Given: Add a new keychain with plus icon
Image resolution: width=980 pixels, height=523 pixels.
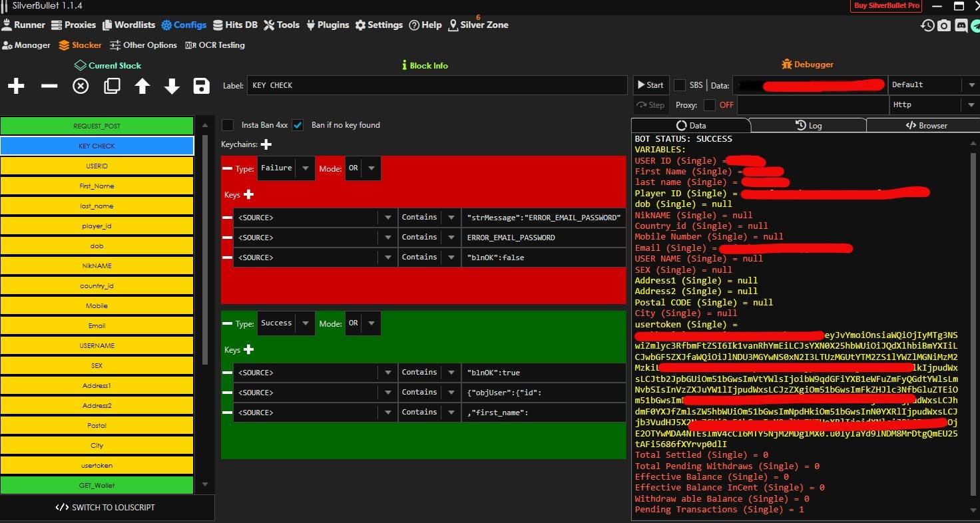Looking at the screenshot, I should pyautogui.click(x=266, y=144).
